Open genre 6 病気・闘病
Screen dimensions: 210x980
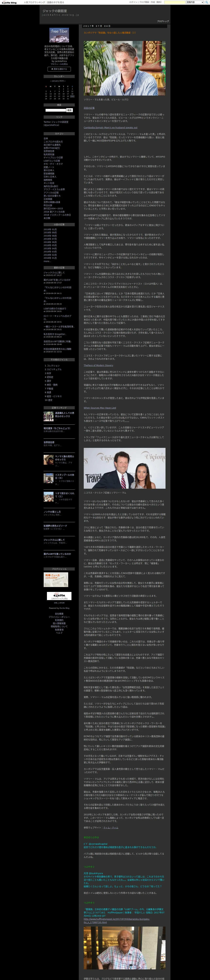tap(52, 385)
